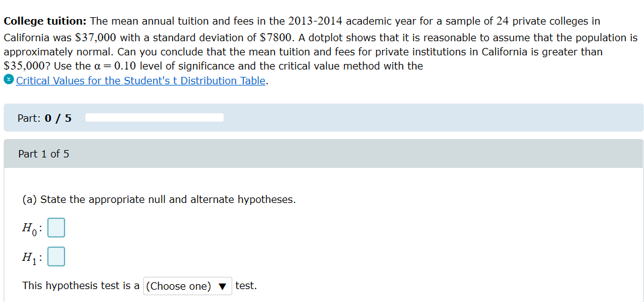Click the dropdown arrow triangle next to Choose one
Viewport: 644px width, 302px height.
pos(222,286)
